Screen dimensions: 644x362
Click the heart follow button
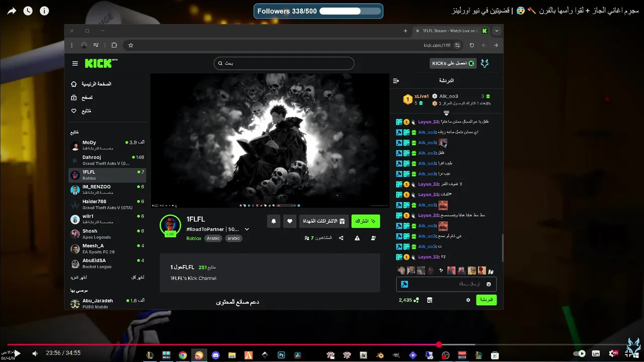pyautogui.click(x=290, y=221)
